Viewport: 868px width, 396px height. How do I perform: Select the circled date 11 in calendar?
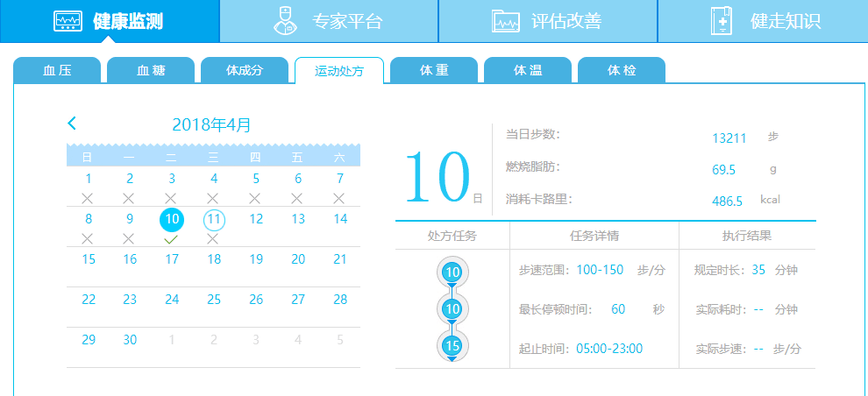click(x=214, y=220)
